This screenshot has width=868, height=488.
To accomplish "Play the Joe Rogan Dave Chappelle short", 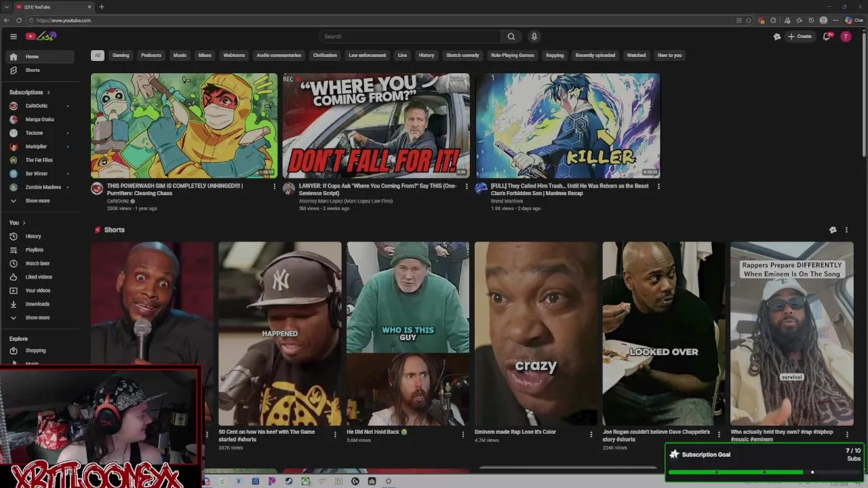I will [x=663, y=333].
